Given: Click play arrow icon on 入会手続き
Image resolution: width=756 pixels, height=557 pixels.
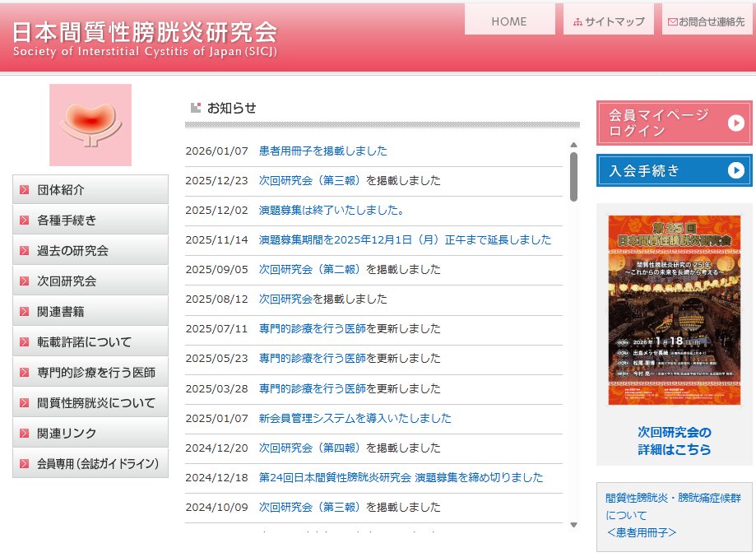Looking at the screenshot, I should (735, 170).
